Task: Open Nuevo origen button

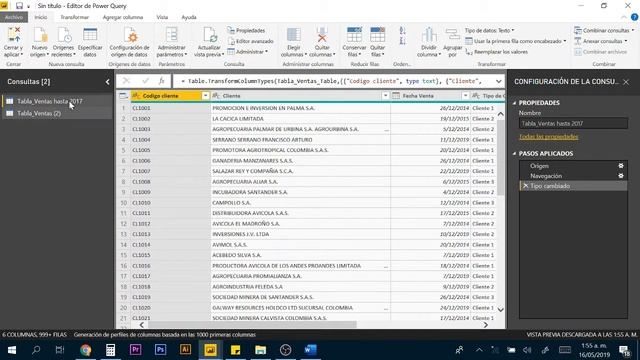Action: coord(40,42)
